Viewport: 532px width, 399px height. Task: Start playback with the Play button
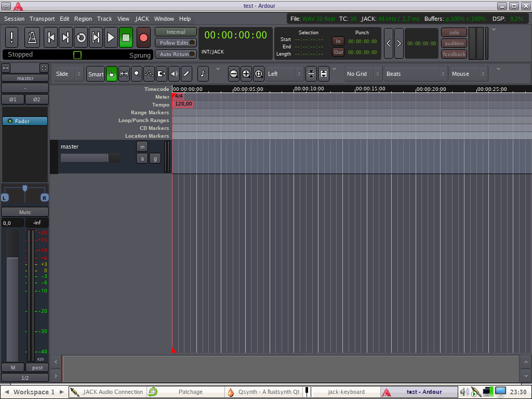pos(111,37)
